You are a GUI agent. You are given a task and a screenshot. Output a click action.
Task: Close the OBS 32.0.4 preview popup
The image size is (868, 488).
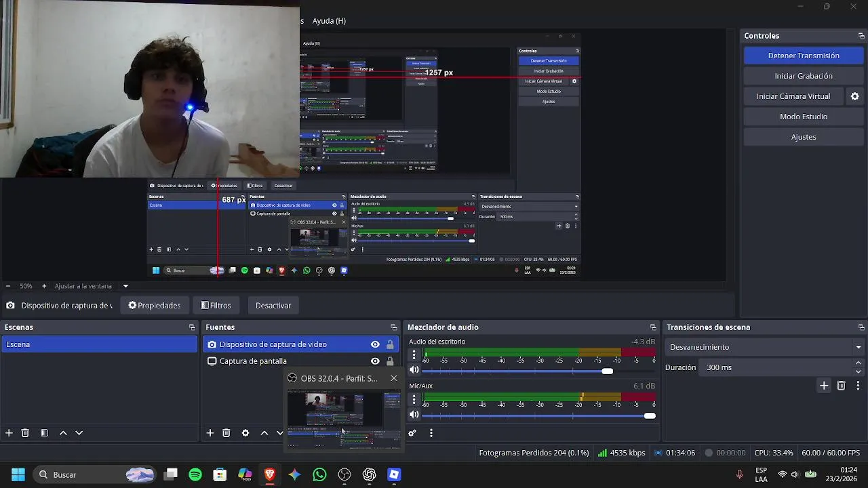tap(394, 378)
